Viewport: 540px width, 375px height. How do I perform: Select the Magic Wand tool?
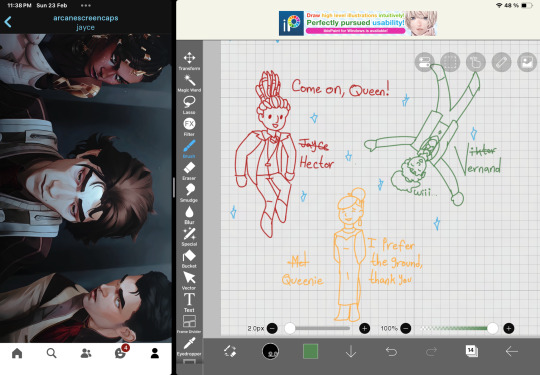[x=189, y=83]
